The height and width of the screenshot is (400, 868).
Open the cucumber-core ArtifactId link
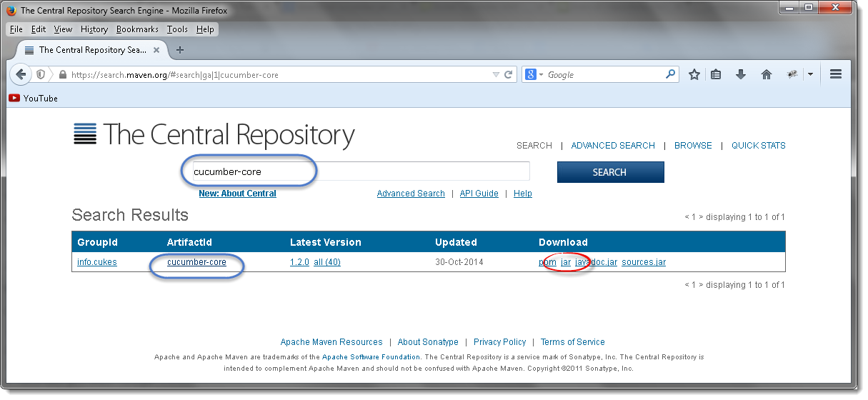(196, 262)
